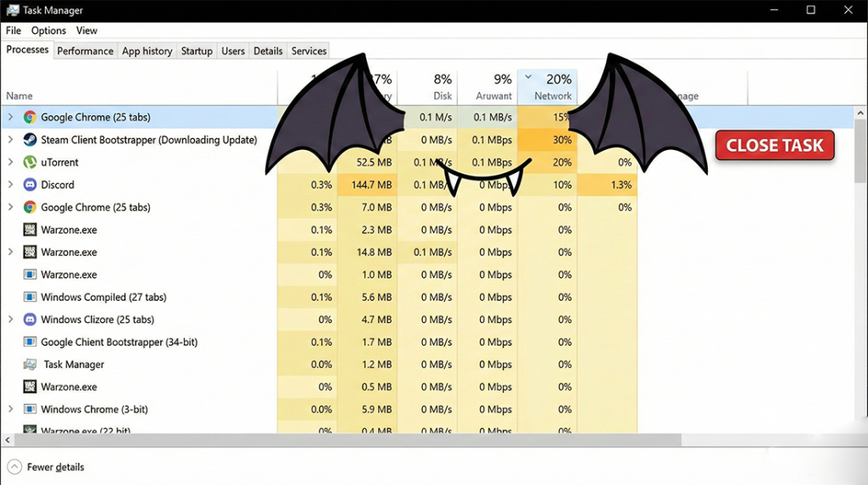Switch to the Performance tab
868x485 pixels.
[x=85, y=51]
